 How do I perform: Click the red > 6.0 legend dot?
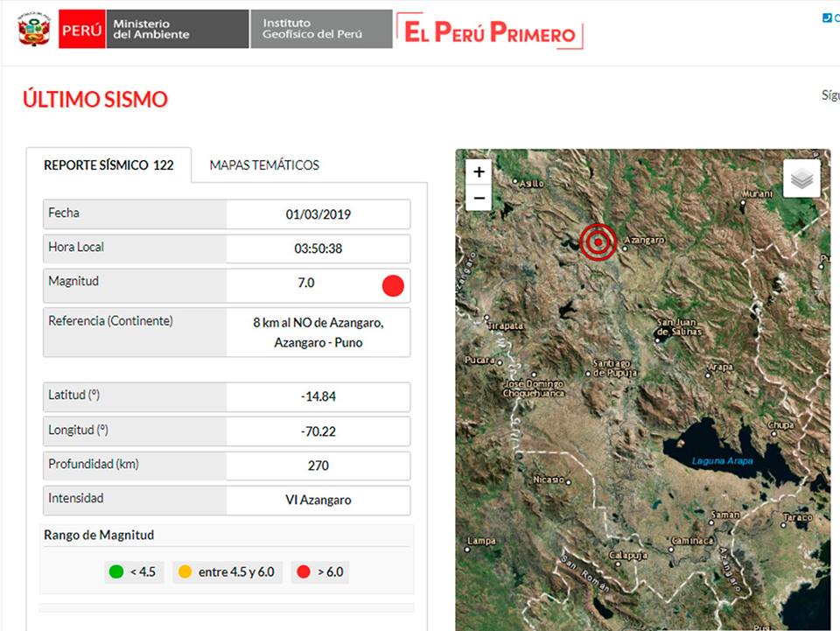(x=304, y=571)
